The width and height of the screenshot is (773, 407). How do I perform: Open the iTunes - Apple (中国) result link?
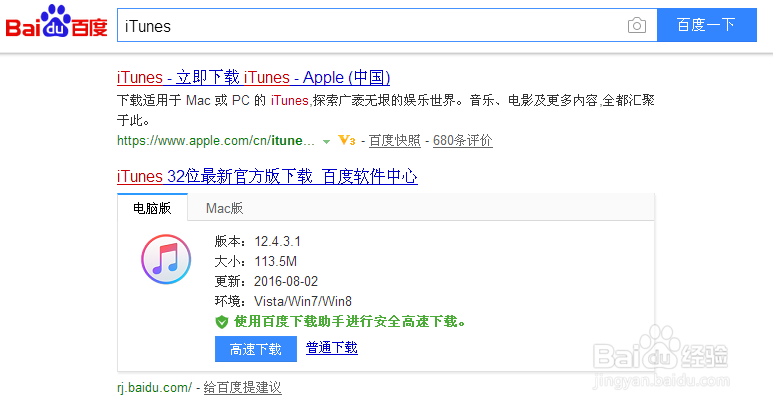[x=253, y=77]
